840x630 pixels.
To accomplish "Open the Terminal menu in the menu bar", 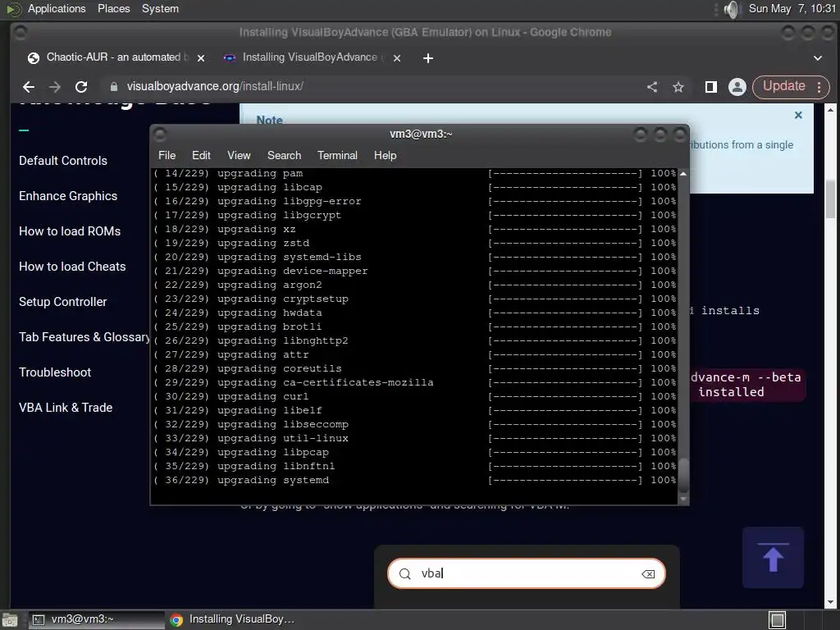I will coord(337,155).
